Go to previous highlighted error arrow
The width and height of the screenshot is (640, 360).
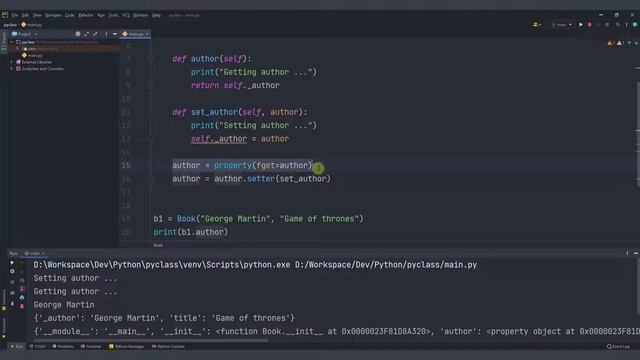[x=629, y=43]
